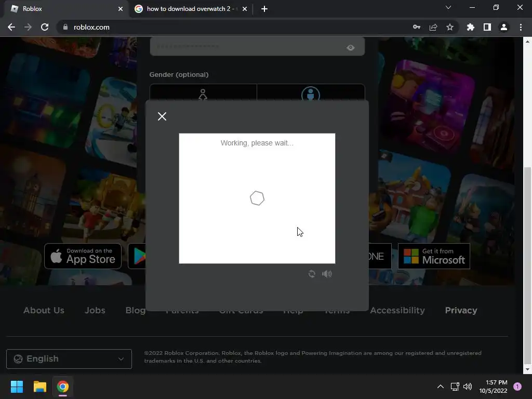Screen dimensions: 532x399
Task: Open the Chrome three-dot menu
Action: pyautogui.click(x=521, y=27)
